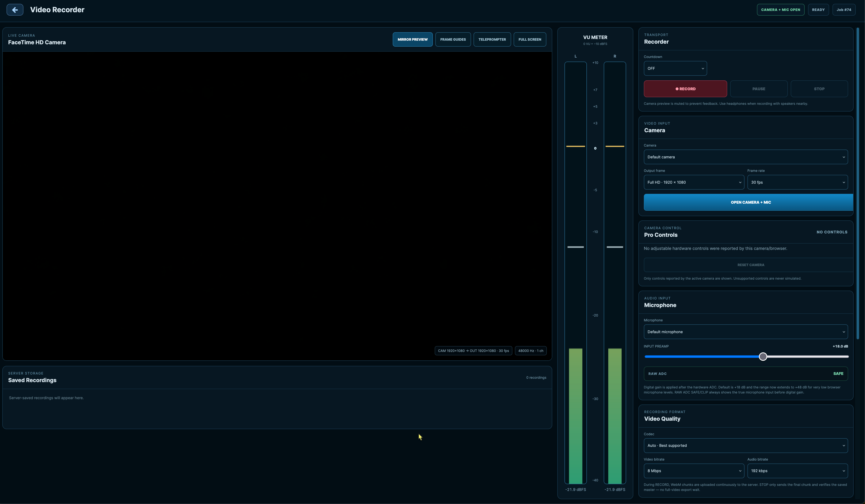This screenshot has width=865, height=504.
Task: Toggle the Mirror Preview button
Action: click(x=412, y=39)
